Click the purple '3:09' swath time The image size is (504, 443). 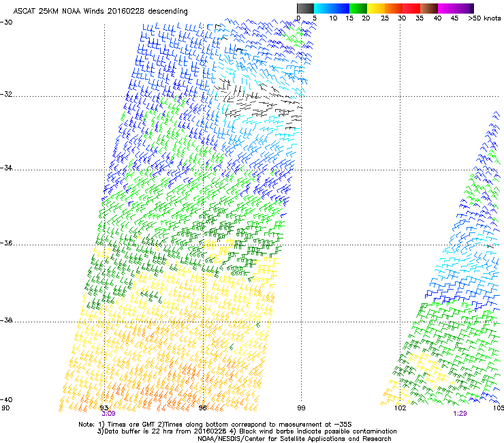pos(109,414)
